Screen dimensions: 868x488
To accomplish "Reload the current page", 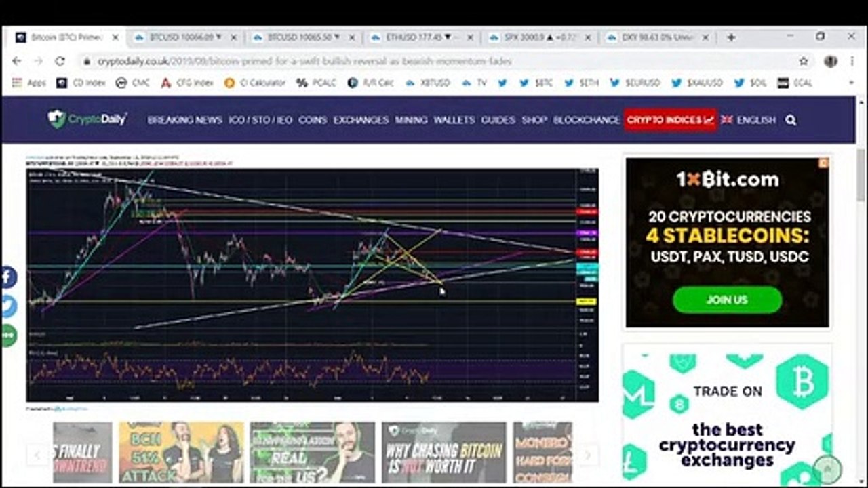I will 60,61.
